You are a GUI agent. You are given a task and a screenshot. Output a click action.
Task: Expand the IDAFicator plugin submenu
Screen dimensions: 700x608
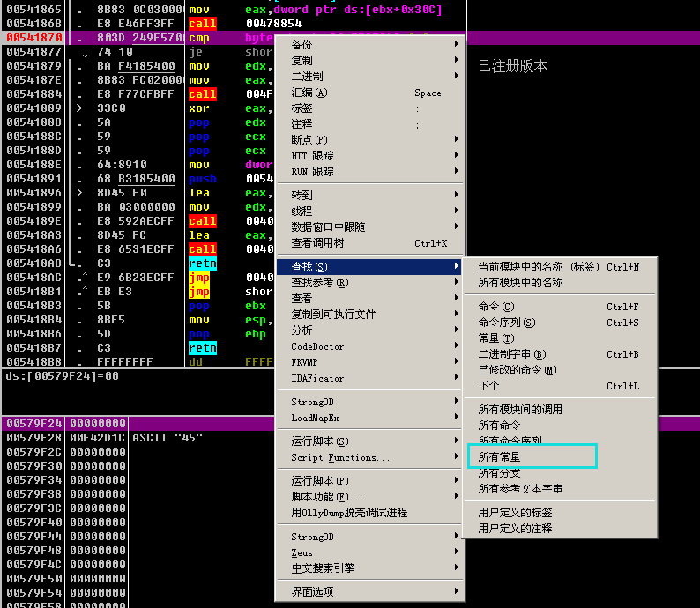pyautogui.click(x=317, y=378)
